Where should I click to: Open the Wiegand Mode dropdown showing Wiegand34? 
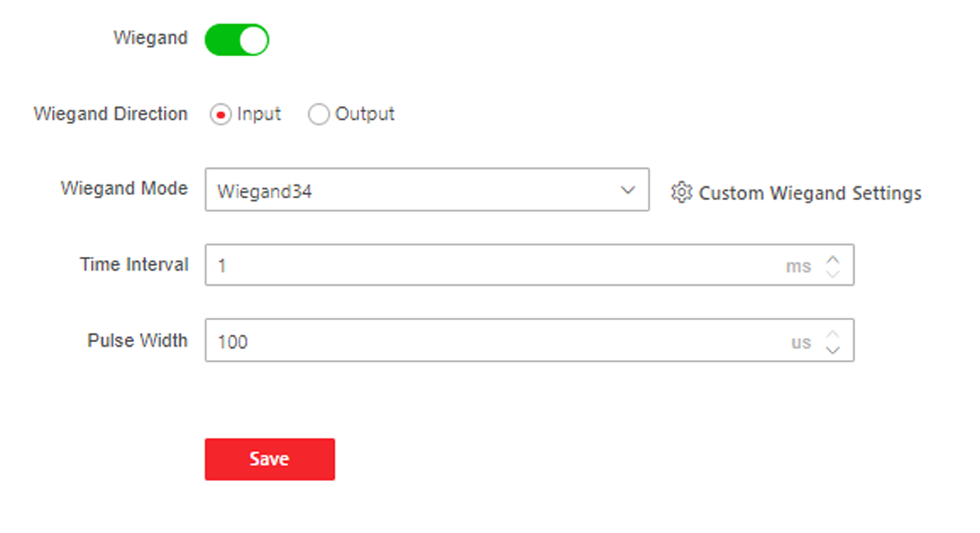(x=427, y=189)
